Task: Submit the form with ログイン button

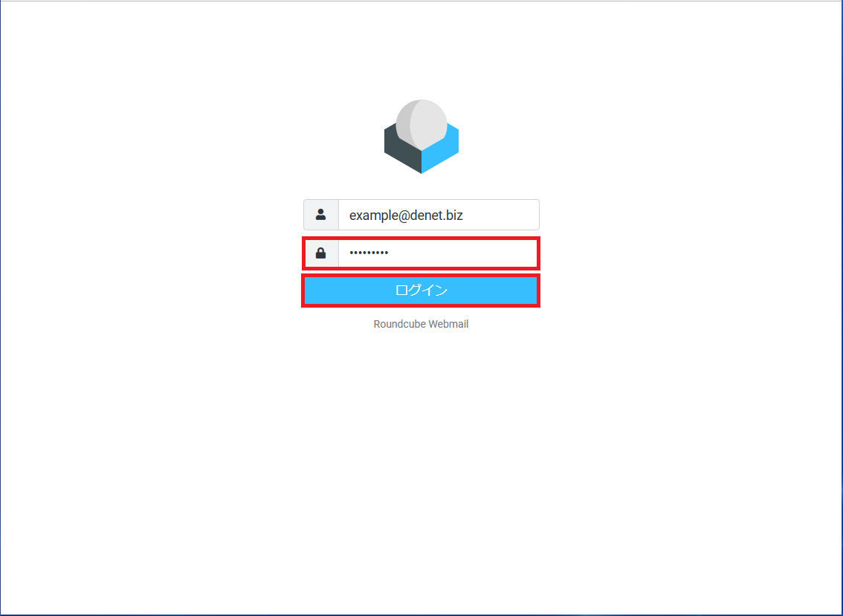Action: click(x=421, y=291)
